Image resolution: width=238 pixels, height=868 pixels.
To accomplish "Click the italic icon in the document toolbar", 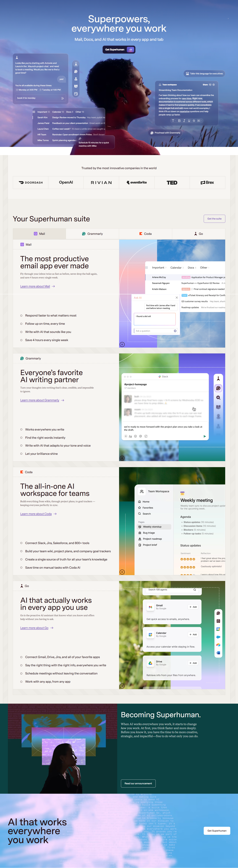I will pyautogui.click(x=184, y=121).
